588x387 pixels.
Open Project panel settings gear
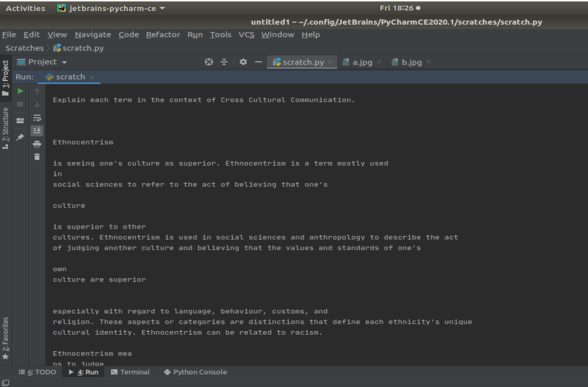tap(243, 62)
